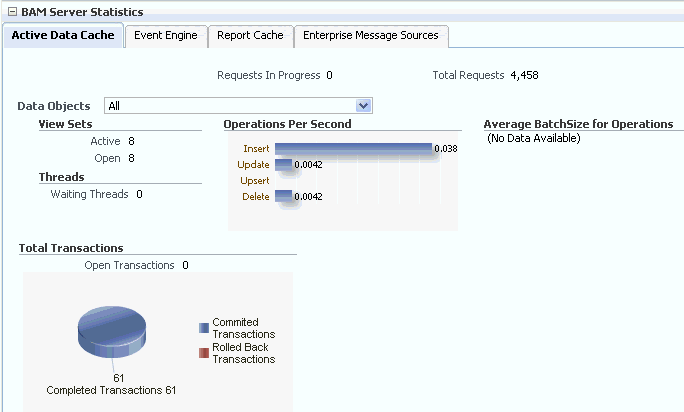The width and height of the screenshot is (684, 412).
Task: Click the Commited Transactions legend label
Action: coord(243,328)
